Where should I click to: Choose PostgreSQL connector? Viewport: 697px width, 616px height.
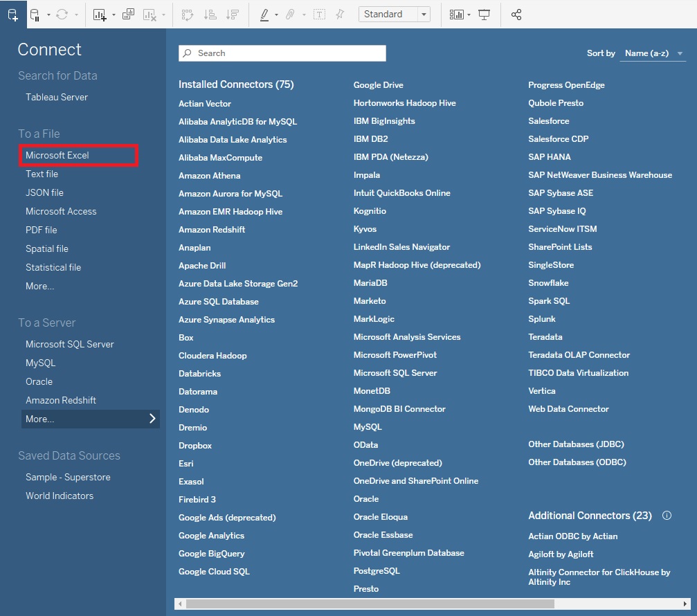point(377,571)
